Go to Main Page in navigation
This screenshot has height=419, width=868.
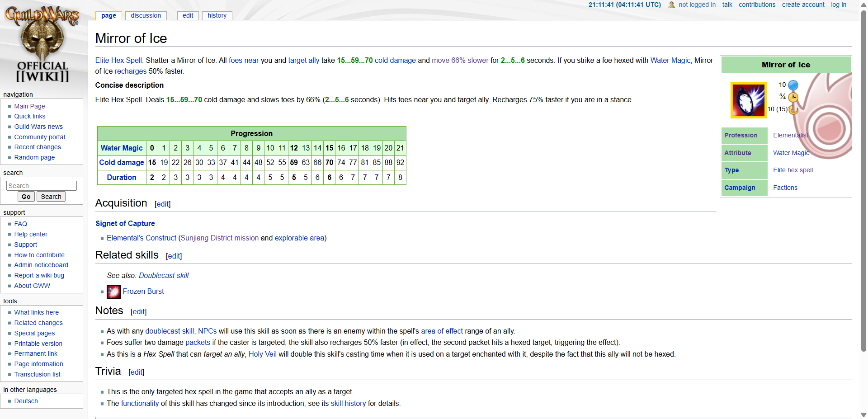29,106
